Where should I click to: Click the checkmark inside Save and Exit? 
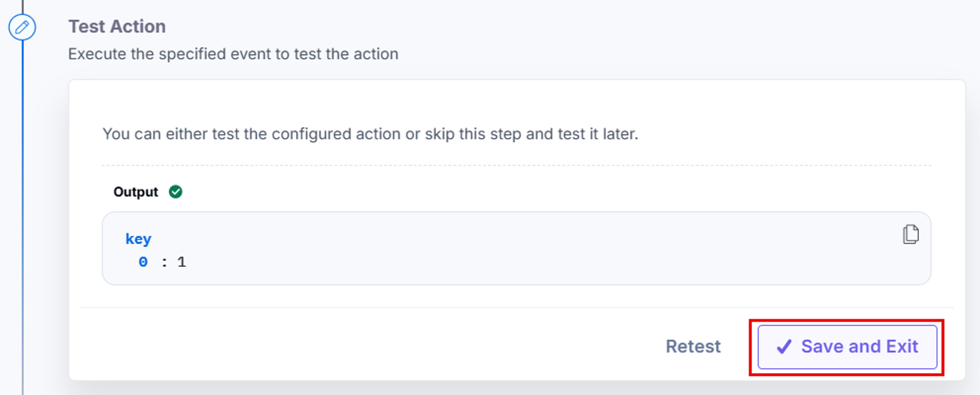(x=784, y=346)
